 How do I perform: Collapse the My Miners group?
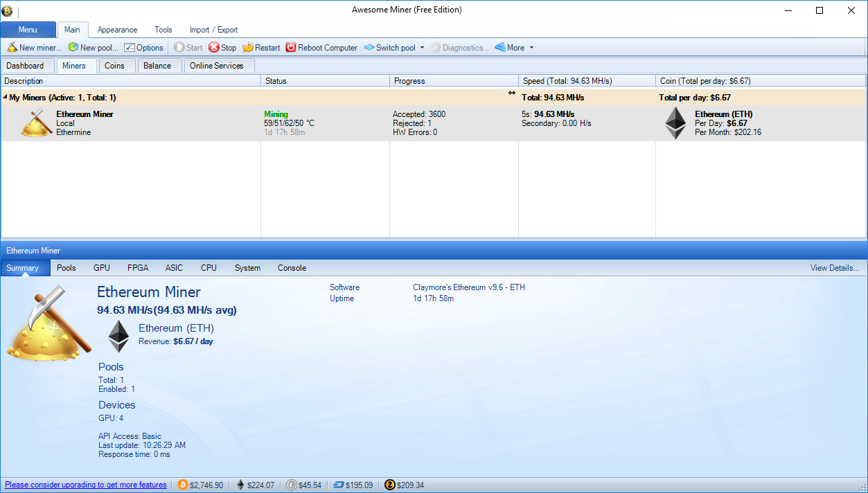6,98
